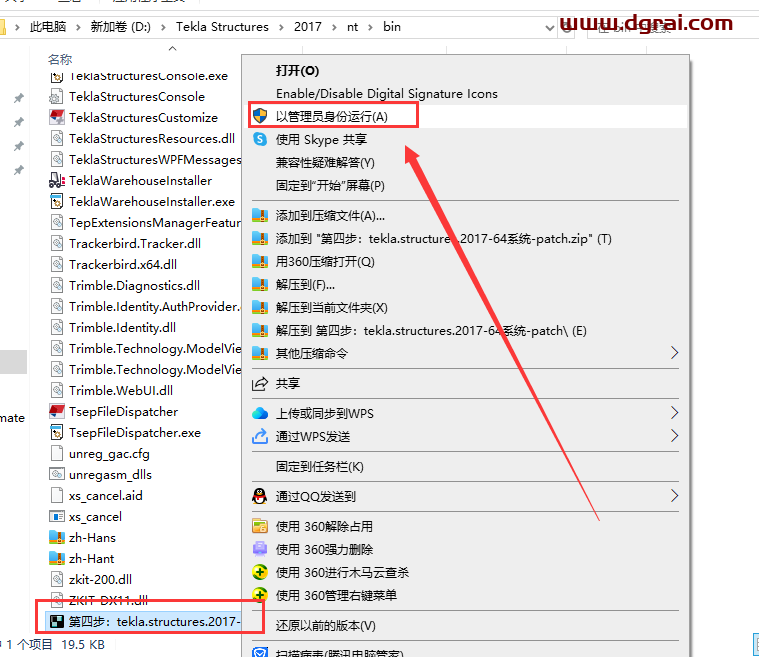Go to 此电脑 in the breadcrumb
759x657 pixels.
tap(47, 27)
